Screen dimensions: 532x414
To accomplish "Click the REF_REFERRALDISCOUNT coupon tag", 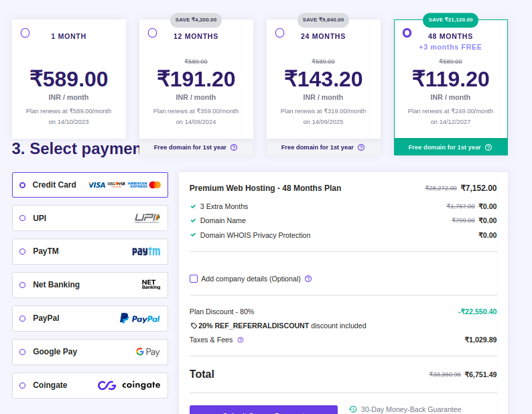I will 253,326.
